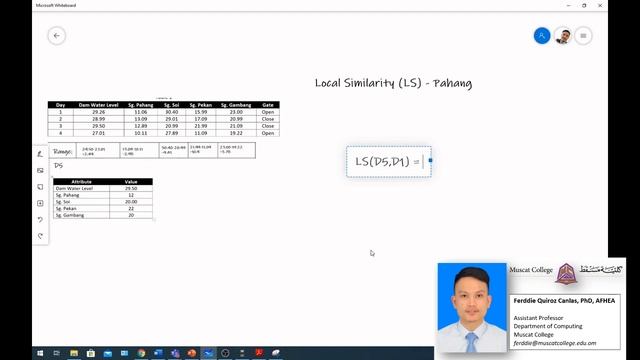Open the Windows Start menu
Viewport: 640px width, 360px height.
(40, 353)
